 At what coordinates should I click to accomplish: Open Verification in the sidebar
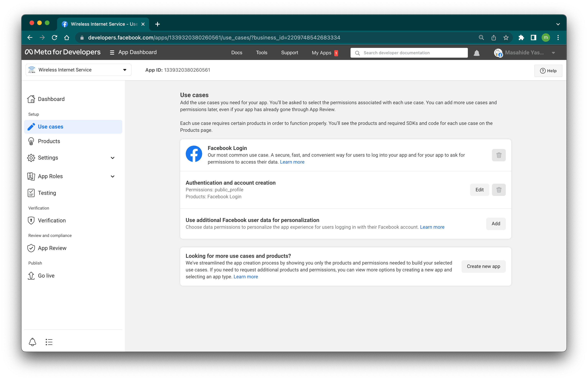click(73, 220)
